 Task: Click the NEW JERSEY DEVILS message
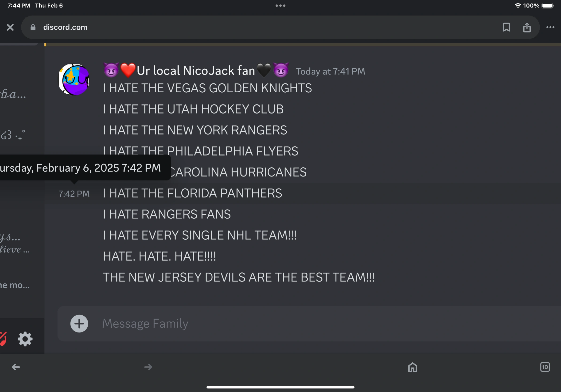tap(238, 277)
